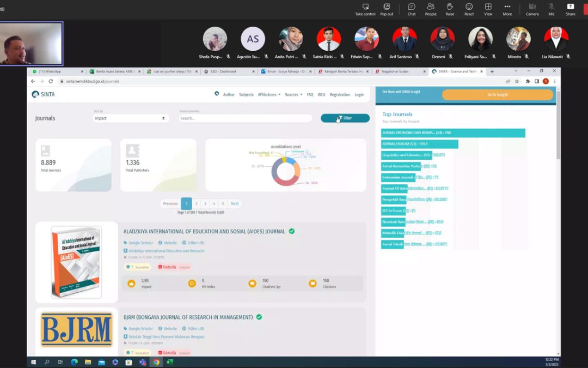This screenshot has height=368, width=588.
Task: Raise your hand in the meeting
Action: click(450, 9)
